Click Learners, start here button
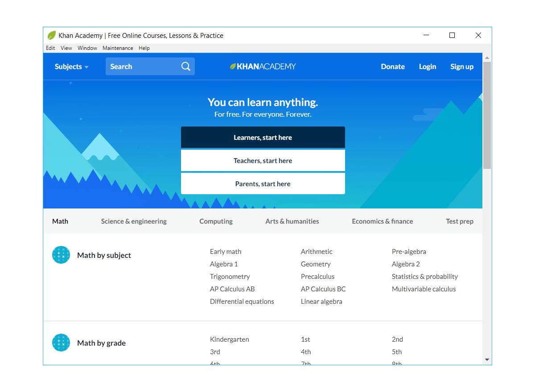The image size is (535, 392). (263, 137)
